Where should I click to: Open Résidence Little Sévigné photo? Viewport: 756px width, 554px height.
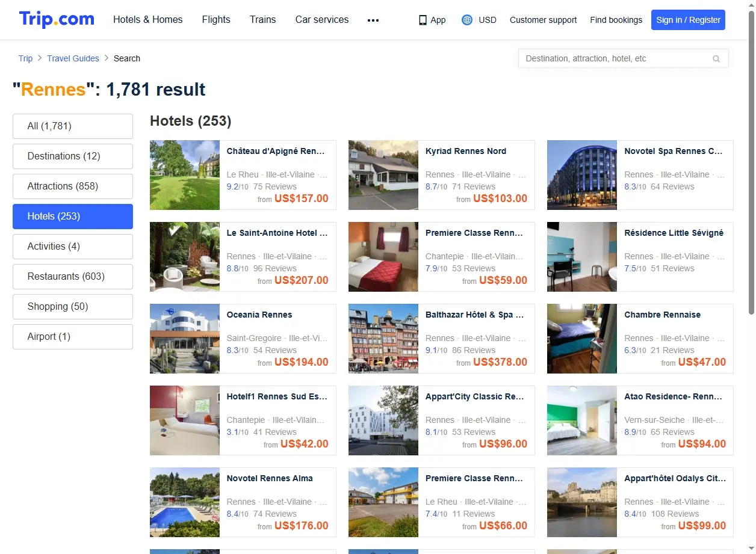582,257
